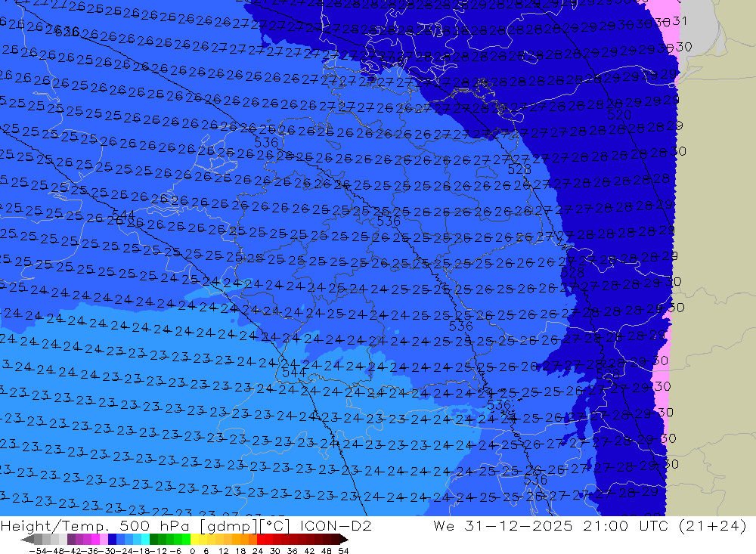Click the -48 legend scale label
The height and width of the screenshot is (554, 756).
pos(56,551)
